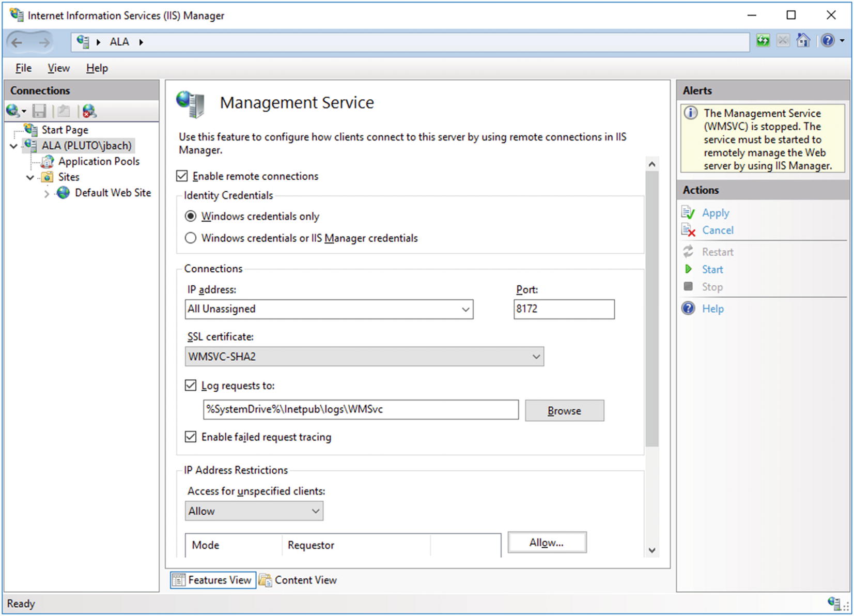Open Application Pools node
This screenshot has height=616, width=854.
tap(99, 161)
